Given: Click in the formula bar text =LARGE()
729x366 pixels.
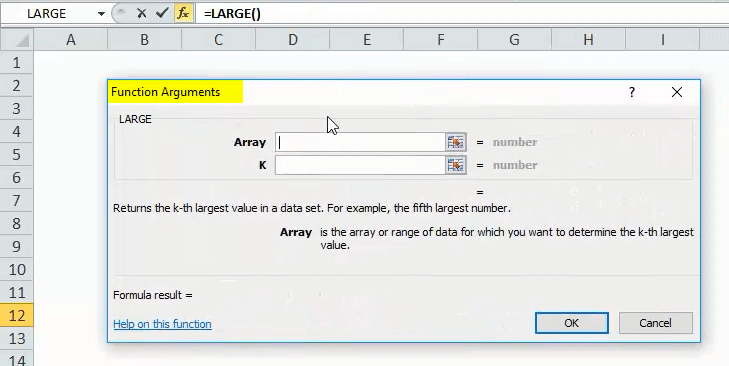Looking at the screenshot, I should (x=232, y=14).
